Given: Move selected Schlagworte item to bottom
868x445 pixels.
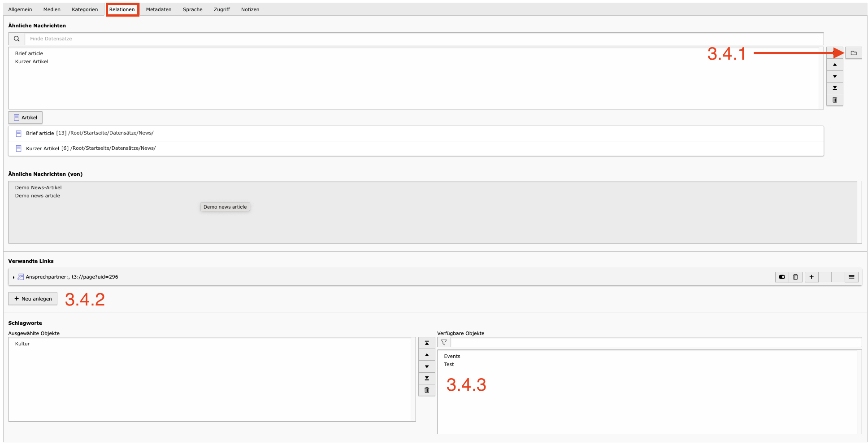Looking at the screenshot, I should pos(426,378).
